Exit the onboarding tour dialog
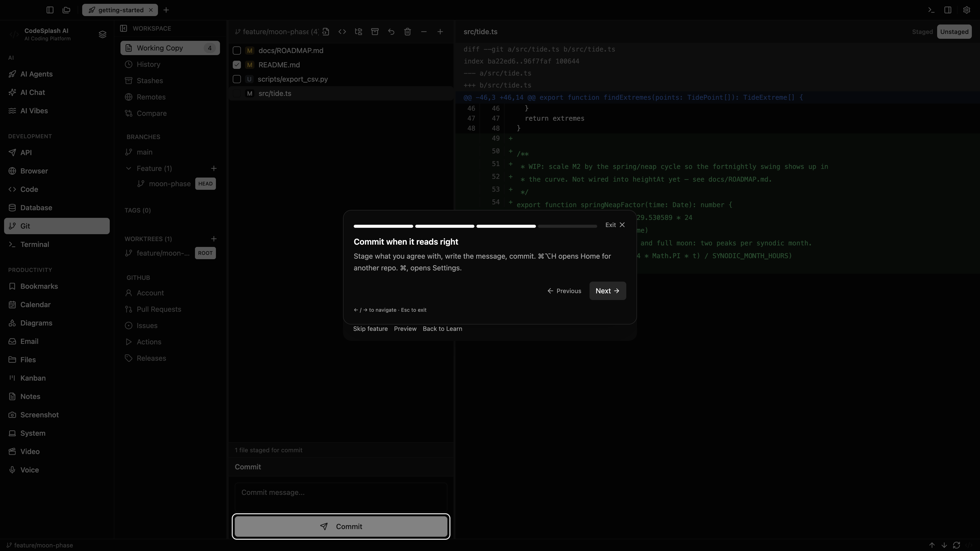This screenshot has width=980, height=551. point(615,225)
